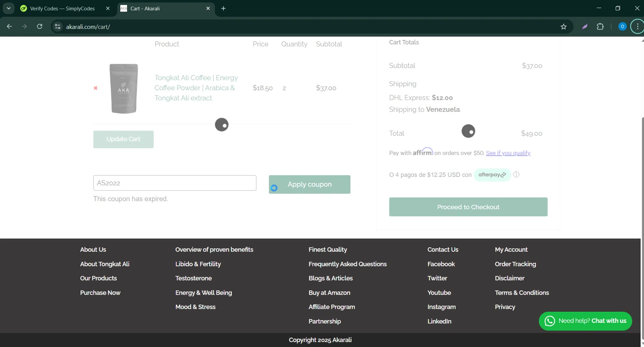The width and height of the screenshot is (644, 347).
Task: Click the Afterpay badge logo
Action: [x=492, y=175]
